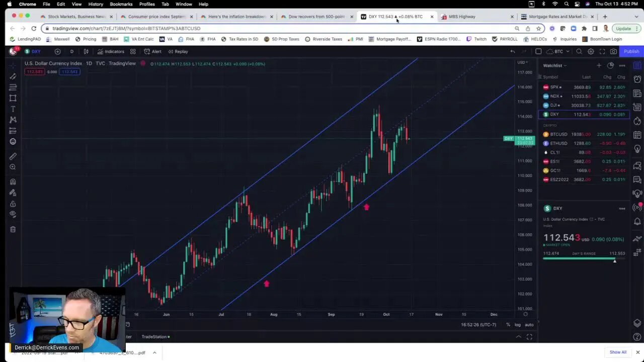Select Fibonacci retracement tool group
This screenshot has width=644, height=362.
point(13,87)
